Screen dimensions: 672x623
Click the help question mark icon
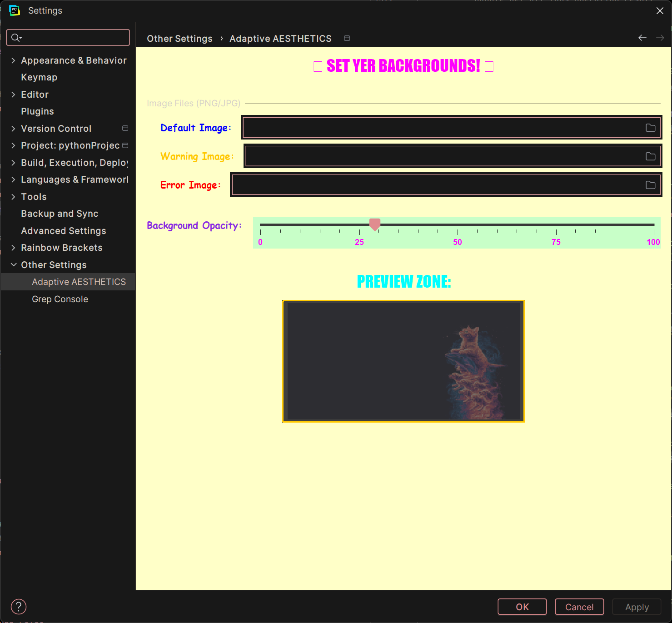(x=19, y=607)
